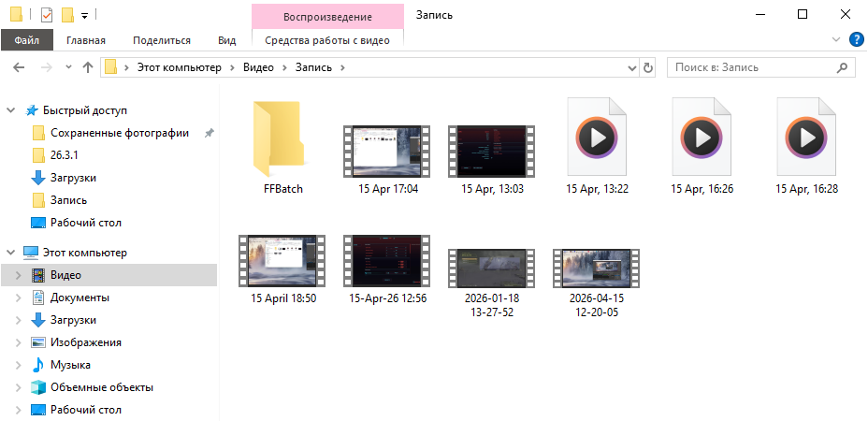Click 'Этот компьютер' in the address breadcrumb
Screen dimensions: 868x421
(x=180, y=67)
